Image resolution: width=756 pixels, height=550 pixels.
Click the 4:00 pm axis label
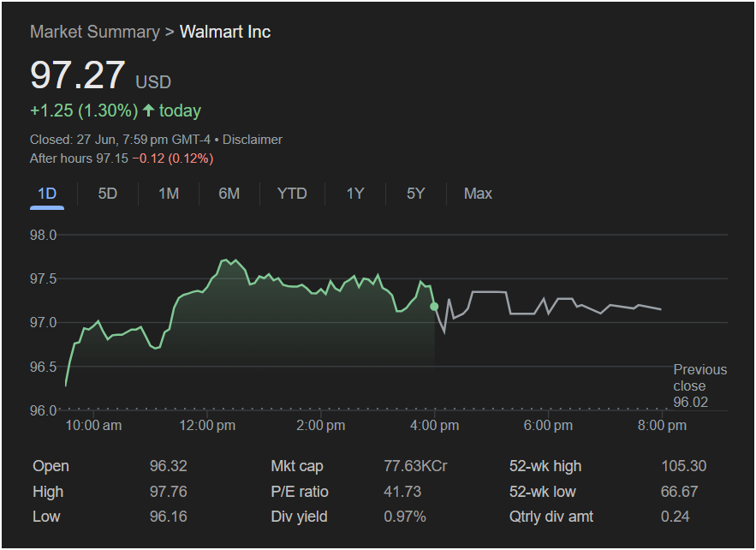pyautogui.click(x=434, y=426)
